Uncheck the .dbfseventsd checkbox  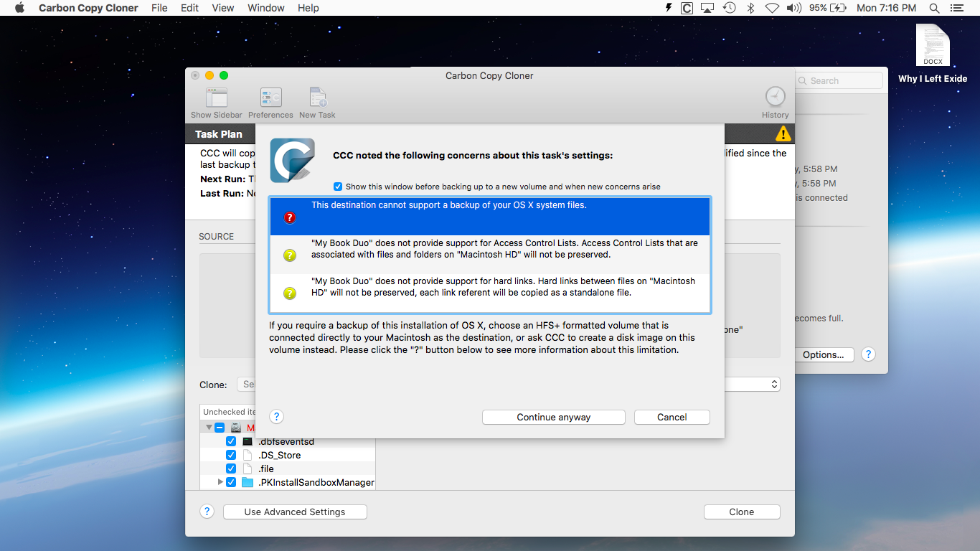231,441
